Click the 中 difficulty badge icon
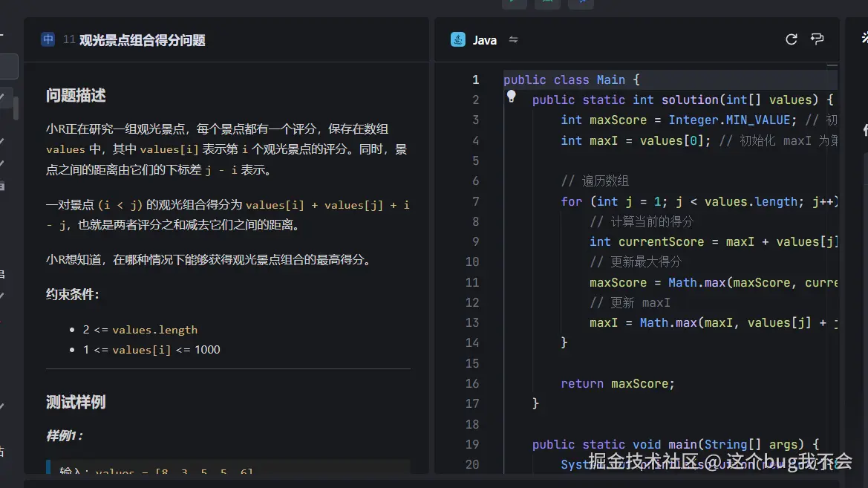The height and width of the screenshot is (488, 868). coord(48,39)
